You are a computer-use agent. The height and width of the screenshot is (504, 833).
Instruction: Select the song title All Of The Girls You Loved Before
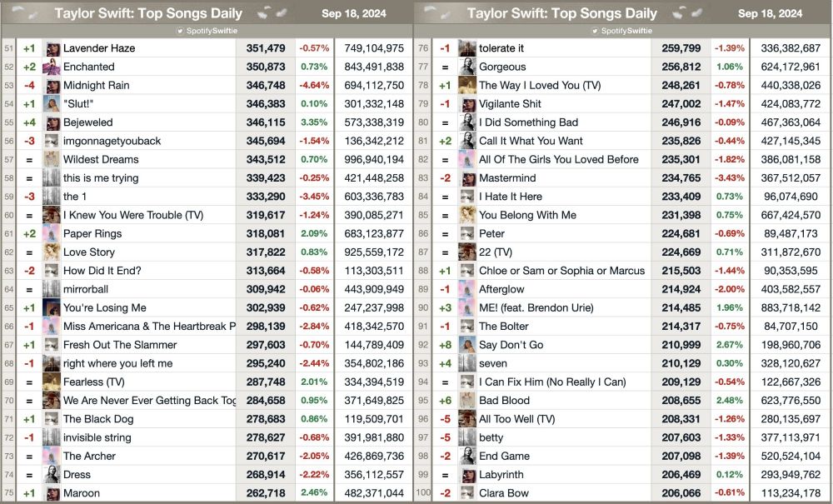[559, 159]
